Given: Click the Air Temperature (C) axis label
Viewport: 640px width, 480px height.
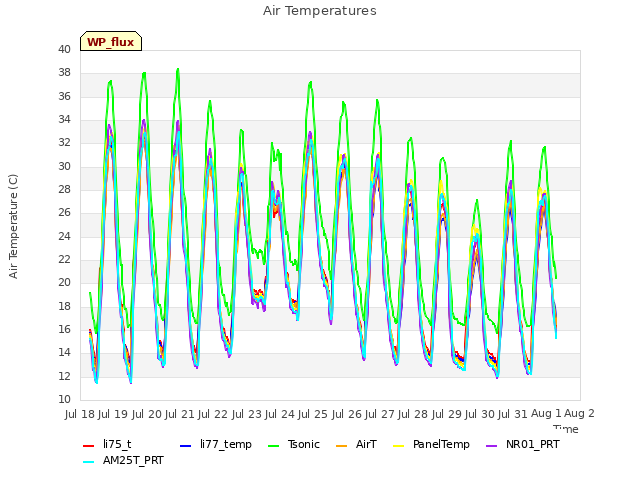Looking at the screenshot, I should click(13, 227).
